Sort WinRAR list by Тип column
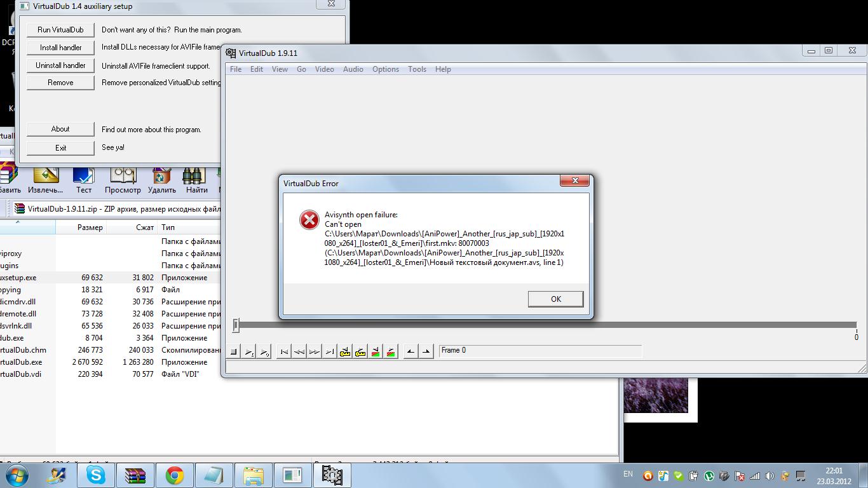 coord(189,227)
